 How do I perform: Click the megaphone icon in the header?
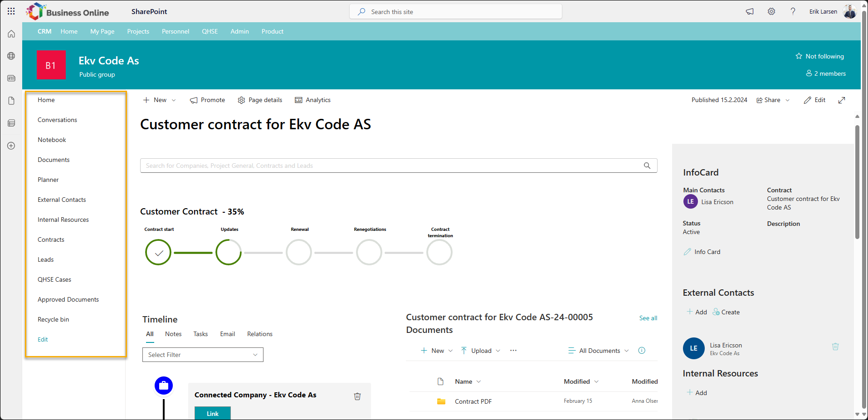point(750,11)
